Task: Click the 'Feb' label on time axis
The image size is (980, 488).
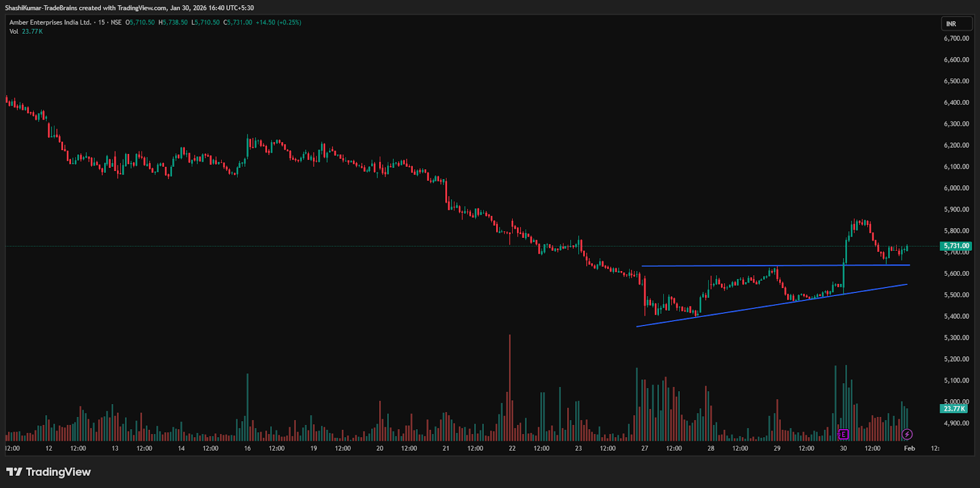Action: 910,448
